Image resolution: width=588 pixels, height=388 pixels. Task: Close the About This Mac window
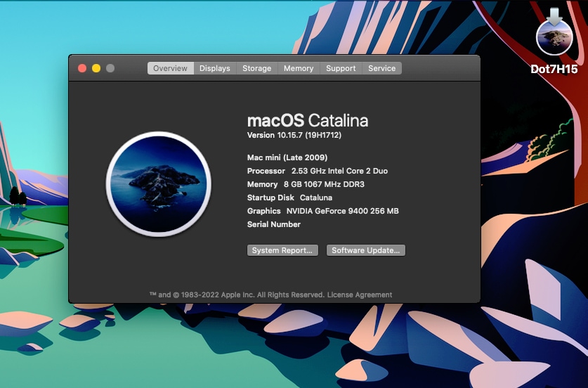82,68
